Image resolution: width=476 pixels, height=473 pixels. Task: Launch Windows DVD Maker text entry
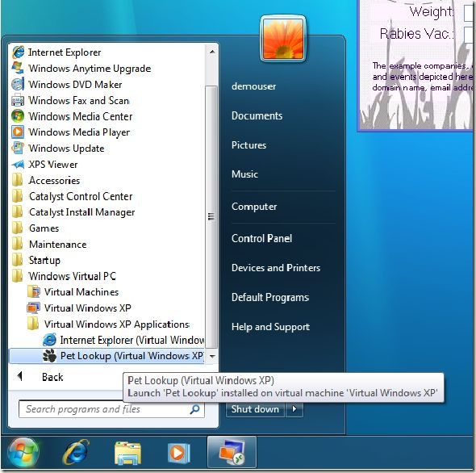point(75,85)
